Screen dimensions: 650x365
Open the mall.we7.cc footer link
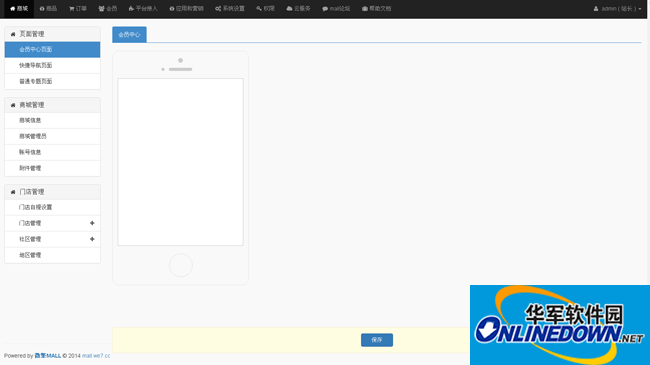[96, 355]
